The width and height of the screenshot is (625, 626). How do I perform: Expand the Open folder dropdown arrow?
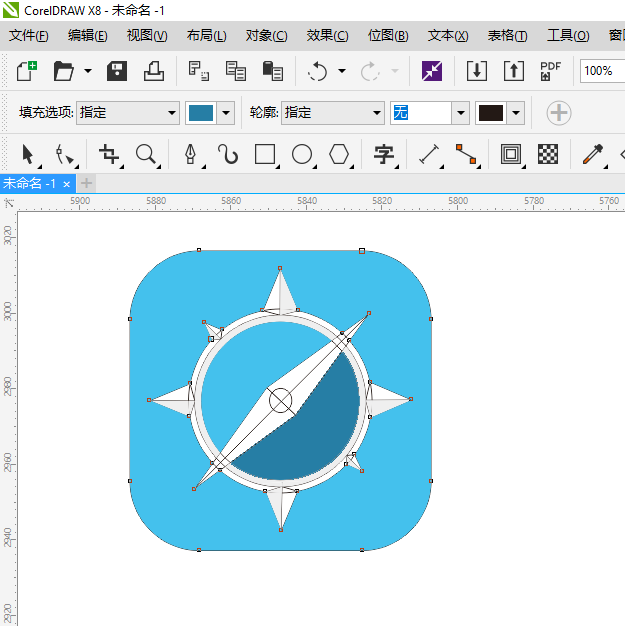(88, 71)
